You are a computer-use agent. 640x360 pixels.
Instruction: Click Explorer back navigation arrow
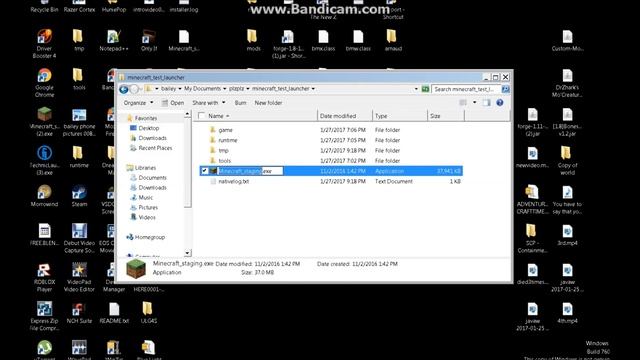tap(124, 89)
